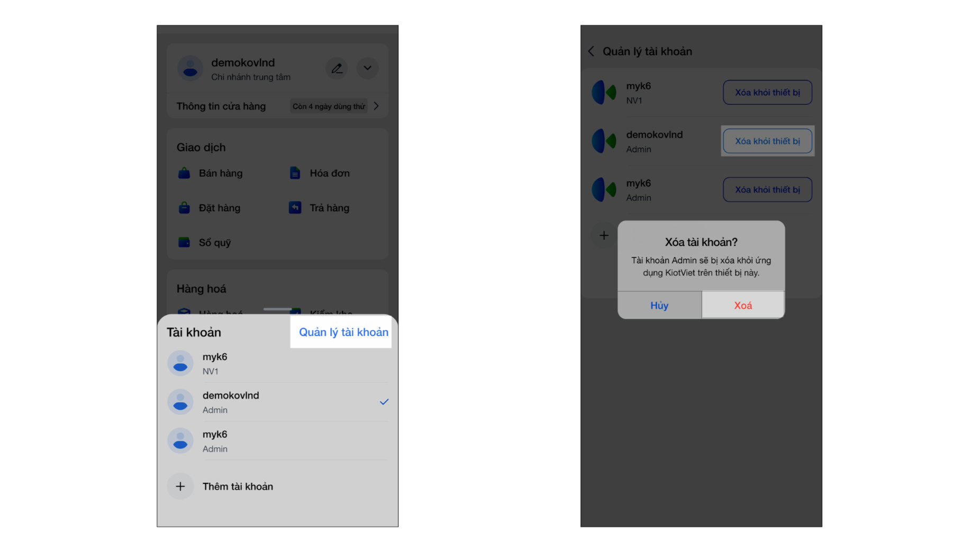
Task: Open Thông tin cửa hàng chevron arrow
Action: click(x=376, y=106)
